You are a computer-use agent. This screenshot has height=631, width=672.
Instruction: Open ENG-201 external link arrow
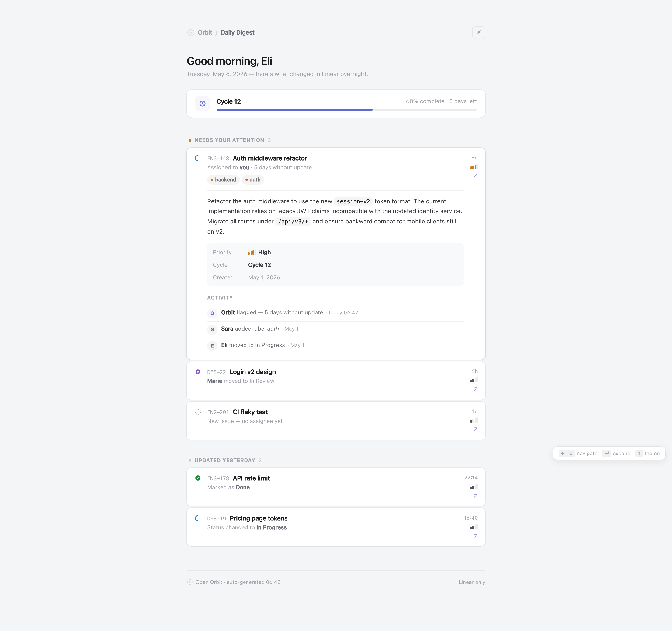[x=475, y=429]
